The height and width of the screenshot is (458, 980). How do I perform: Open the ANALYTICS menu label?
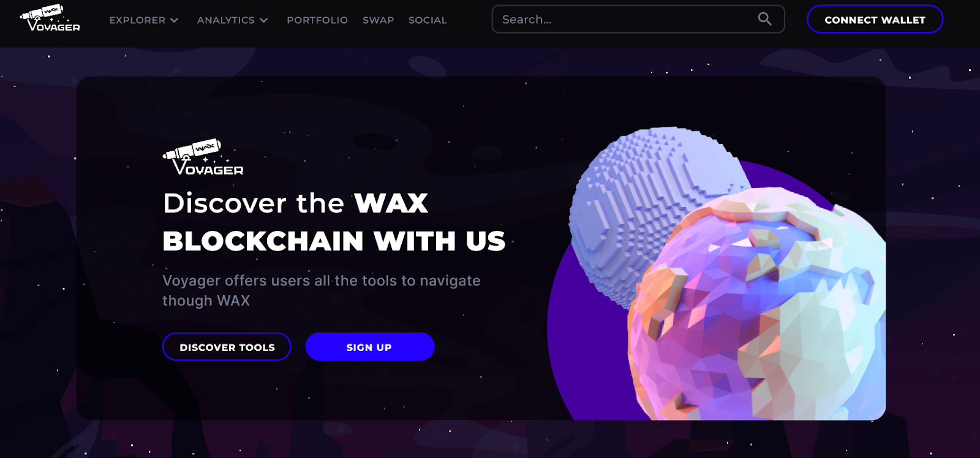pyautogui.click(x=225, y=20)
